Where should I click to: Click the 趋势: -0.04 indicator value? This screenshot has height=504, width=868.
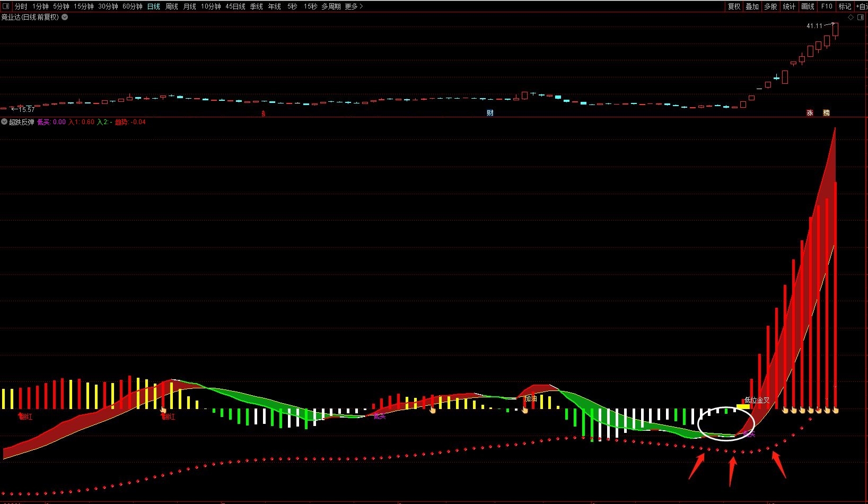tap(130, 122)
